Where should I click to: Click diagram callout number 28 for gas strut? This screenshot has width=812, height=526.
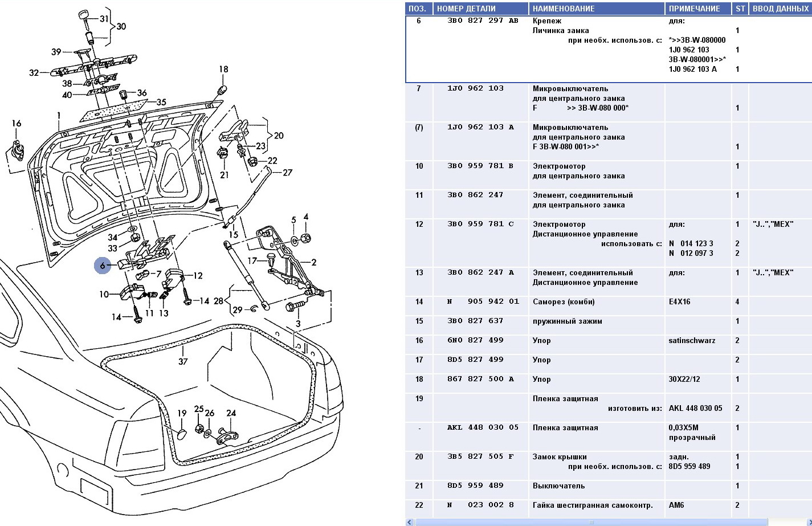pos(219,300)
